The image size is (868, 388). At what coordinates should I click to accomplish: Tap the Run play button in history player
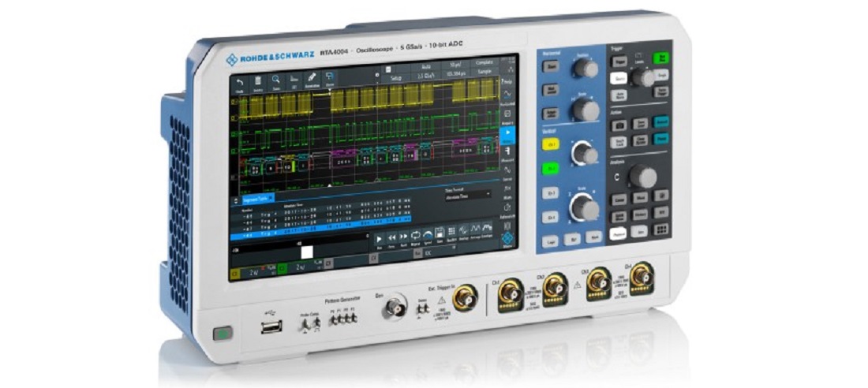click(x=379, y=241)
